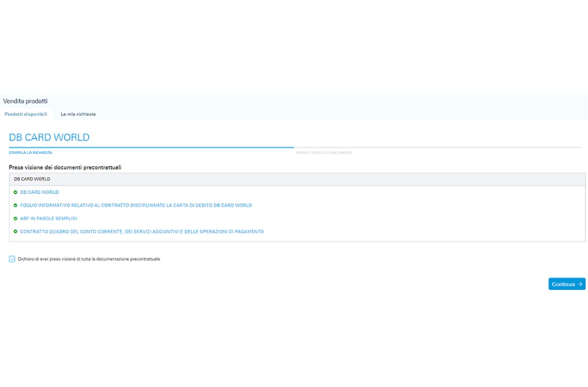Open the ABF IN PAROLE SEMPLICI document

coord(48,219)
